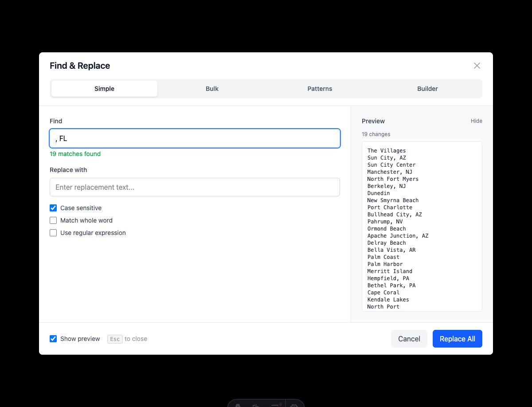Click the replacement text field
This screenshot has width=532, height=407.
coord(195,187)
